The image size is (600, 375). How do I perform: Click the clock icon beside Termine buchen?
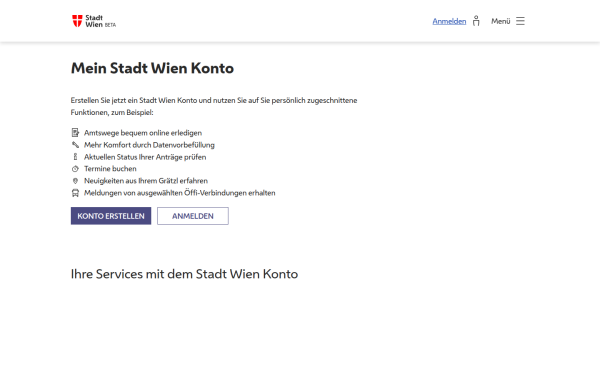pyautogui.click(x=75, y=169)
